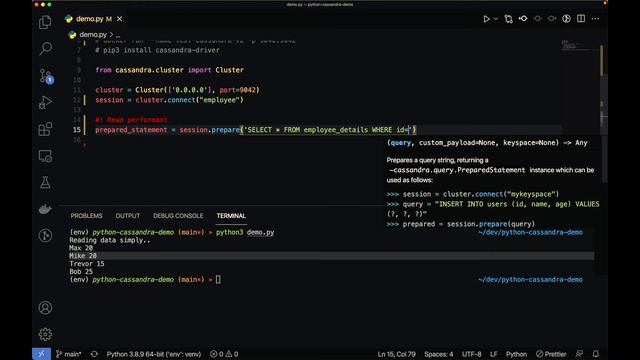
Task: Open the Explorer view in activity bar
Action: click(x=45, y=22)
